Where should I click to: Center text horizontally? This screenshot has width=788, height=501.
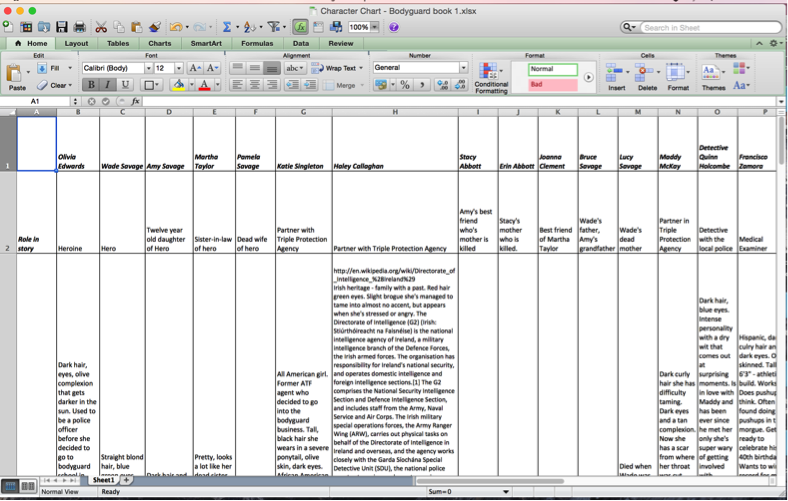(254, 85)
